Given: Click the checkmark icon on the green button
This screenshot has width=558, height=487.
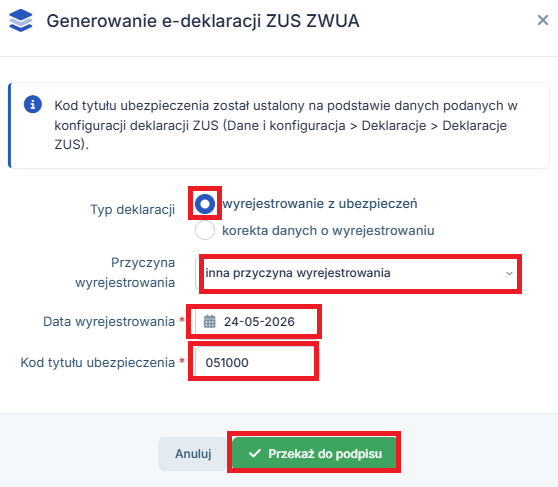Looking at the screenshot, I should tap(255, 454).
